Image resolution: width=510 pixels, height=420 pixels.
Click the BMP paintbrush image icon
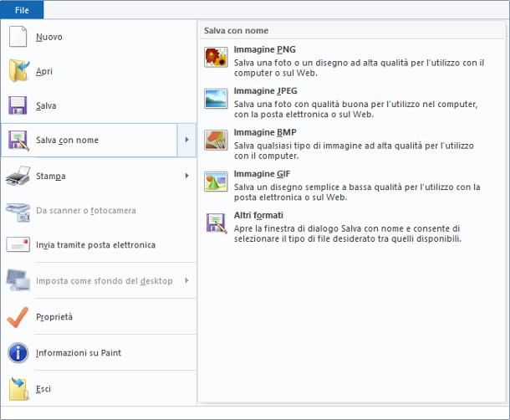216,140
